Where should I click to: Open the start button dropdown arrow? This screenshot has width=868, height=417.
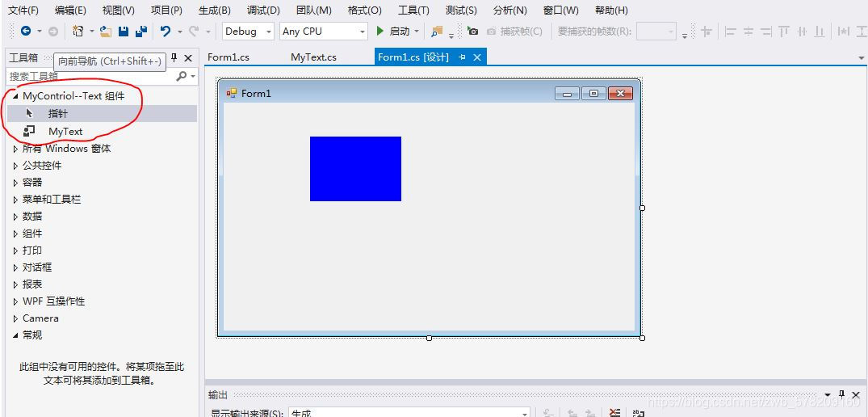417,32
